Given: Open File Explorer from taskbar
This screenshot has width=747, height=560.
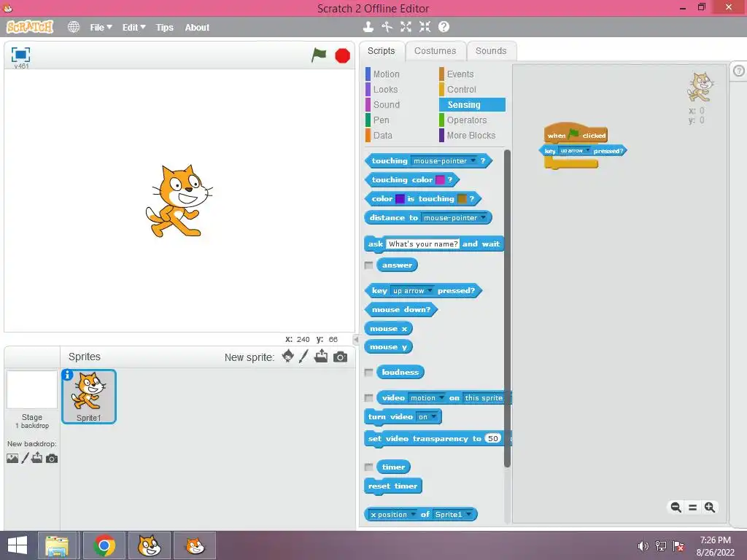Looking at the screenshot, I should (57, 545).
